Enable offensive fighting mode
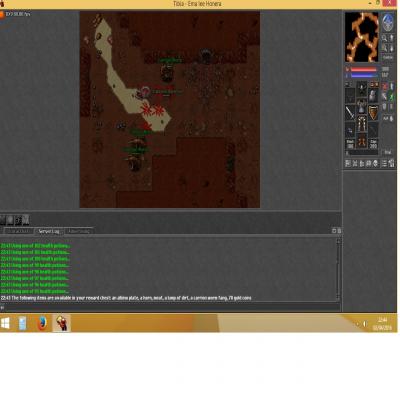The image size is (400, 400). [x=384, y=86]
